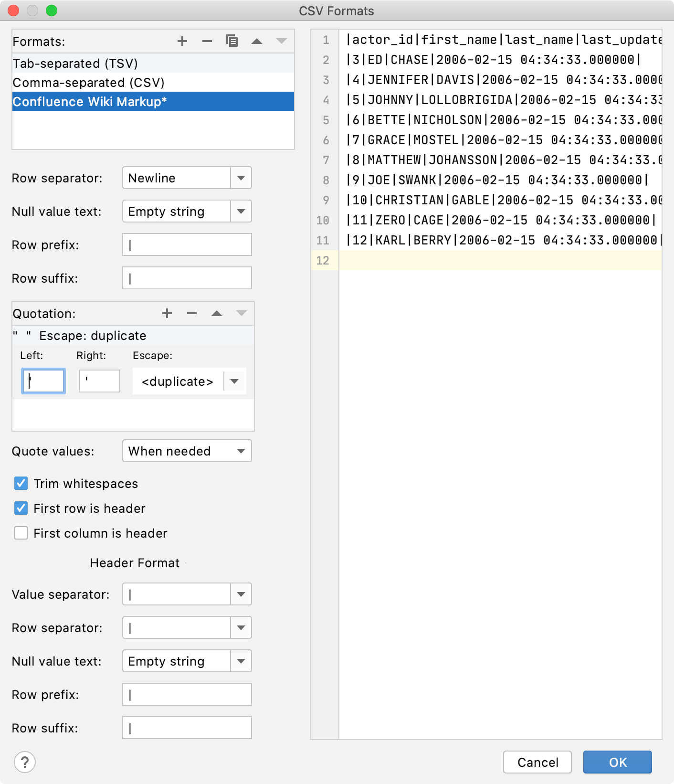The height and width of the screenshot is (784, 674).
Task: Edit Header Format Row prefix field
Action: click(187, 694)
